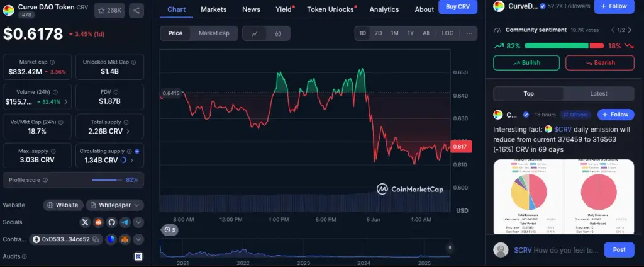Switch feed to Top posts
Viewport: 644px width, 267px height.
point(528,94)
